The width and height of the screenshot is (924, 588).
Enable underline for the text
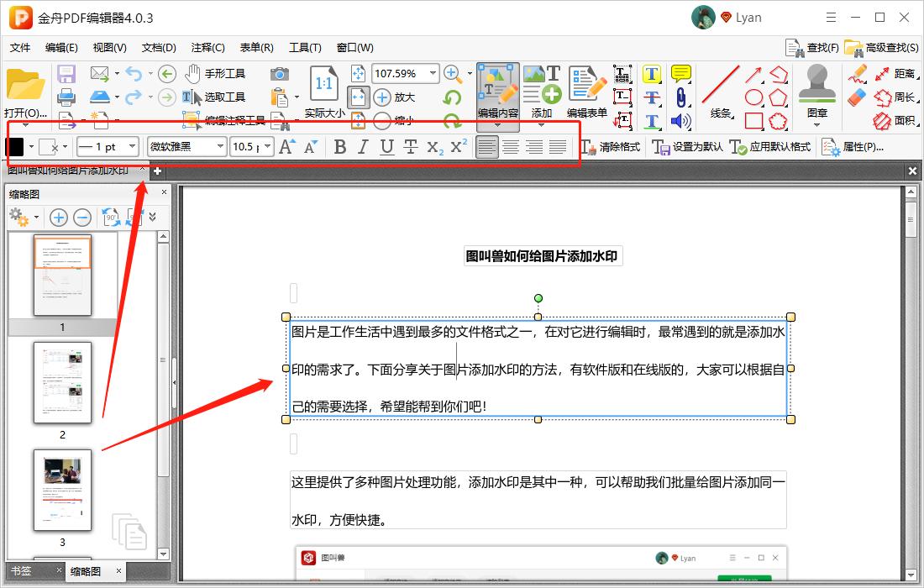point(386,146)
